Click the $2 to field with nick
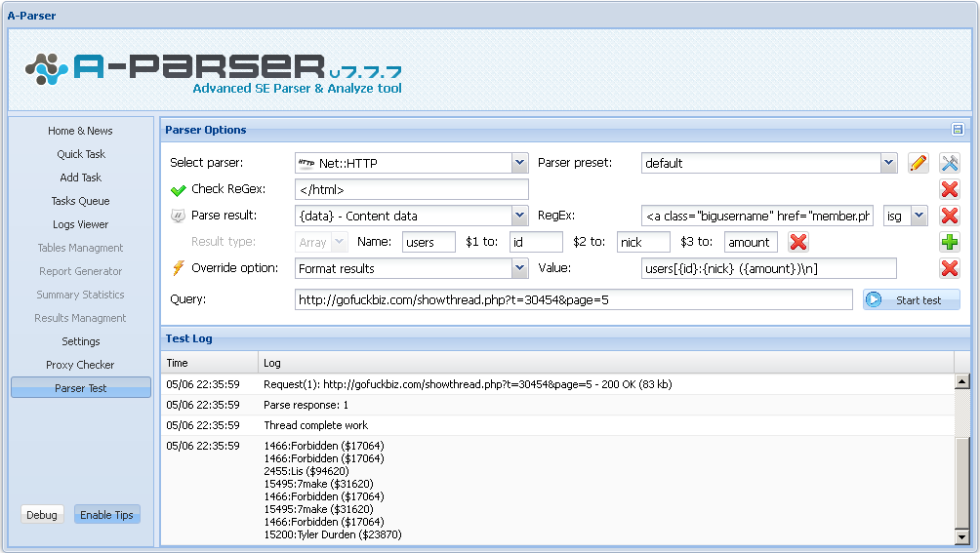Screen dimensions: 980x553 [x=644, y=242]
